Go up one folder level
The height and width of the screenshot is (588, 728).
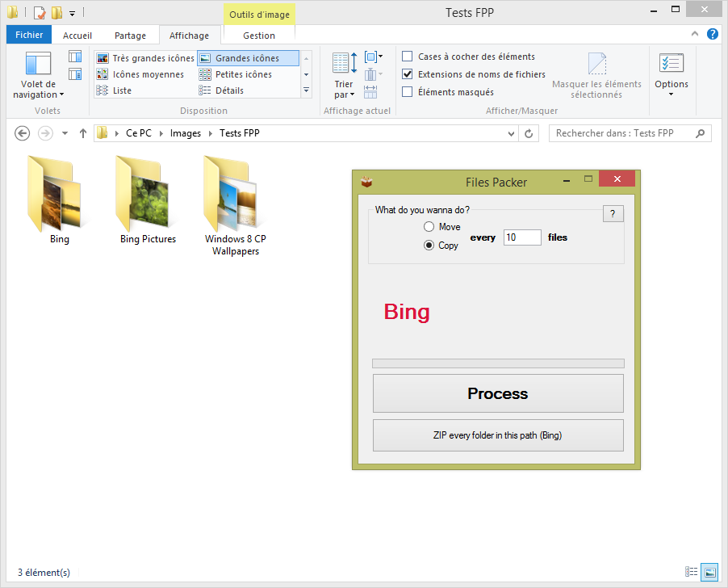(x=82, y=133)
